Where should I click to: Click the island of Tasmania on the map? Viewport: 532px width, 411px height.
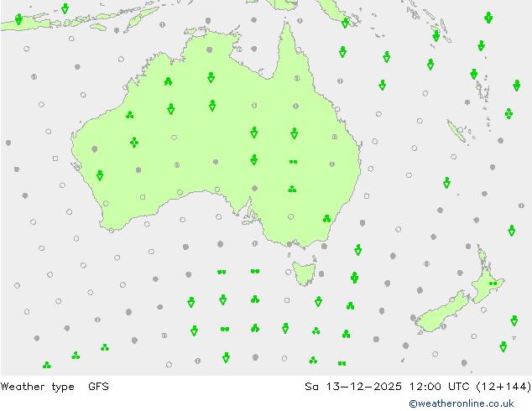304,273
